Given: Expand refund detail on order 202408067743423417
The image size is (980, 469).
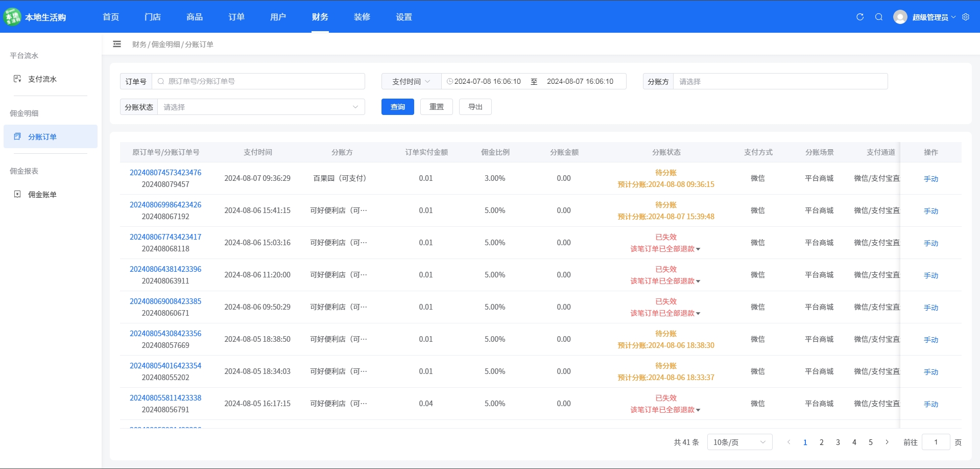Looking at the screenshot, I should (x=698, y=249).
